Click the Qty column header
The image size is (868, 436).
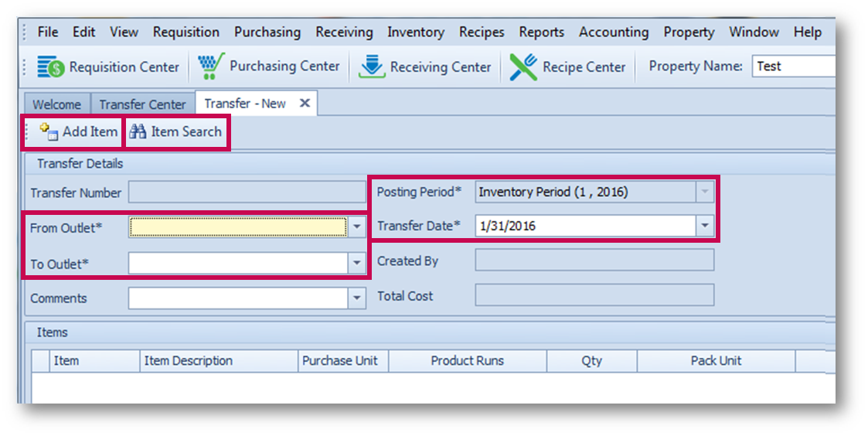click(591, 361)
